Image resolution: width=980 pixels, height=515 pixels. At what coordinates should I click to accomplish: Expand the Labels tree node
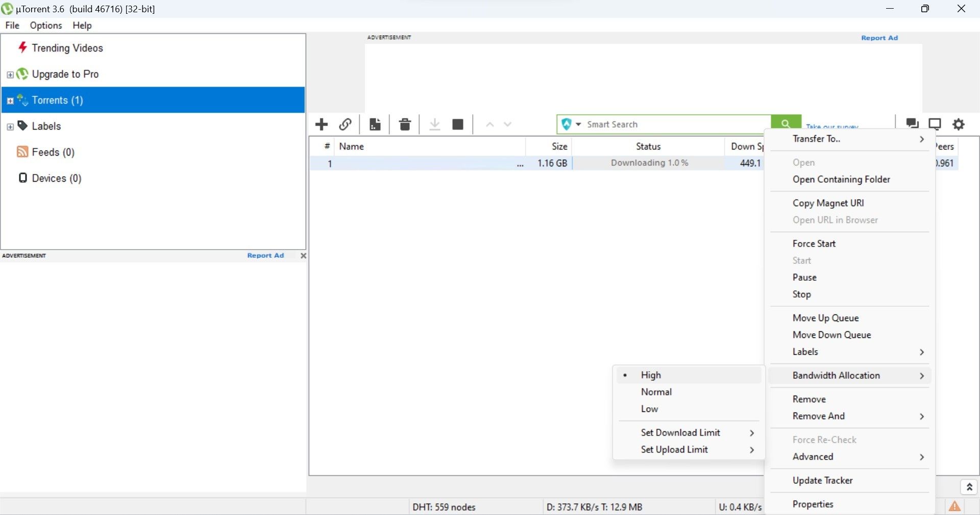pos(10,127)
